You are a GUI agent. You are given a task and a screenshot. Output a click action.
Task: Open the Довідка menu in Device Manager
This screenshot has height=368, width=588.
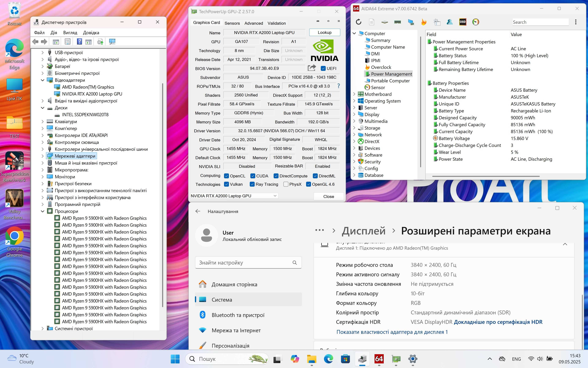coord(91,33)
